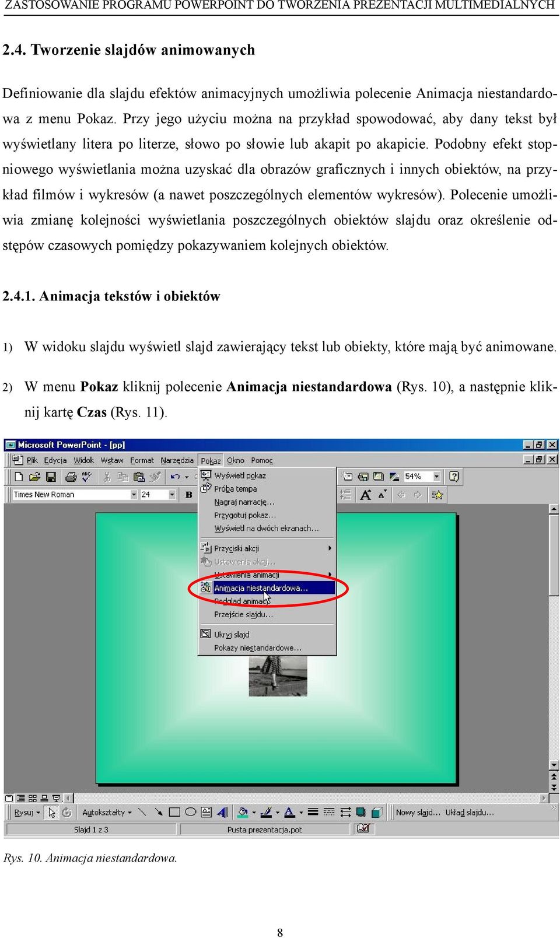Click the slide photo thumbnail
The image size is (560, 938).
[278, 675]
